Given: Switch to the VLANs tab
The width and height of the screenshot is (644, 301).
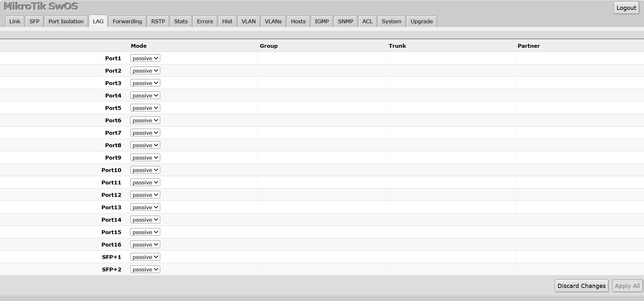Looking at the screenshot, I should tap(273, 21).
